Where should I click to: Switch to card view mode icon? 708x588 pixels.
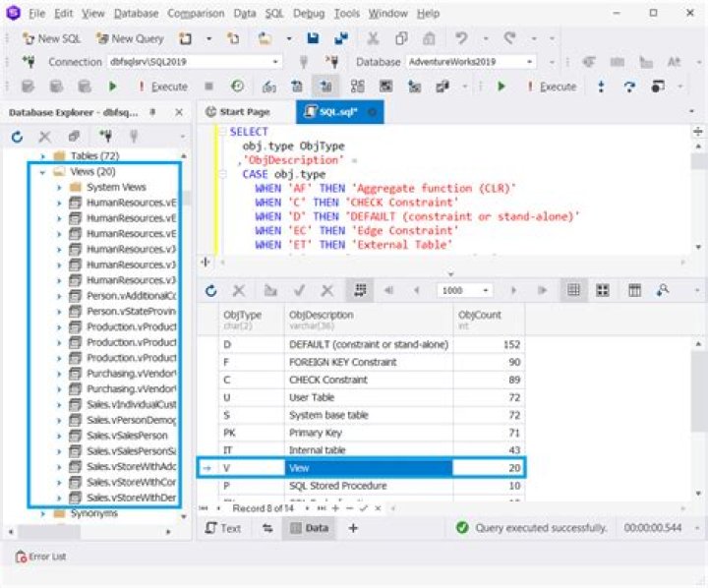(x=603, y=290)
